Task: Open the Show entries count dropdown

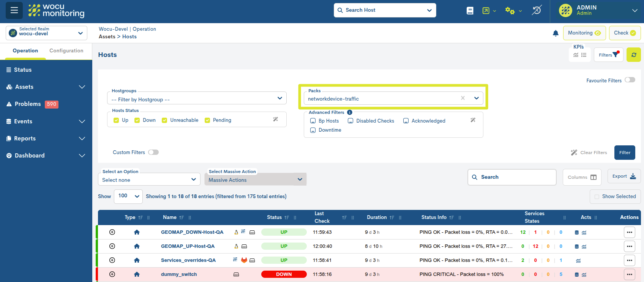Action: point(128,196)
